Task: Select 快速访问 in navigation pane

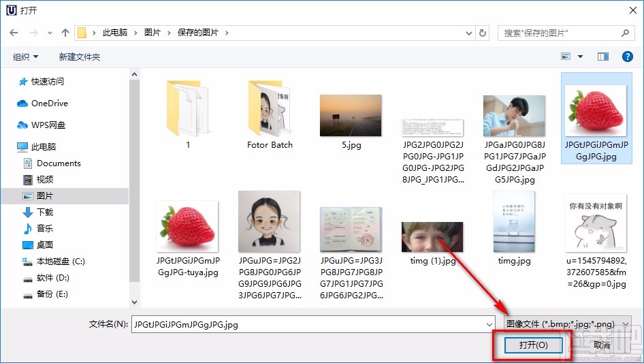Action: click(x=41, y=82)
